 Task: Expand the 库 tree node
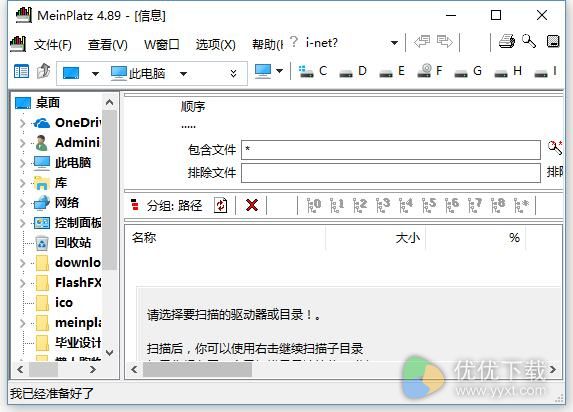click(x=23, y=183)
